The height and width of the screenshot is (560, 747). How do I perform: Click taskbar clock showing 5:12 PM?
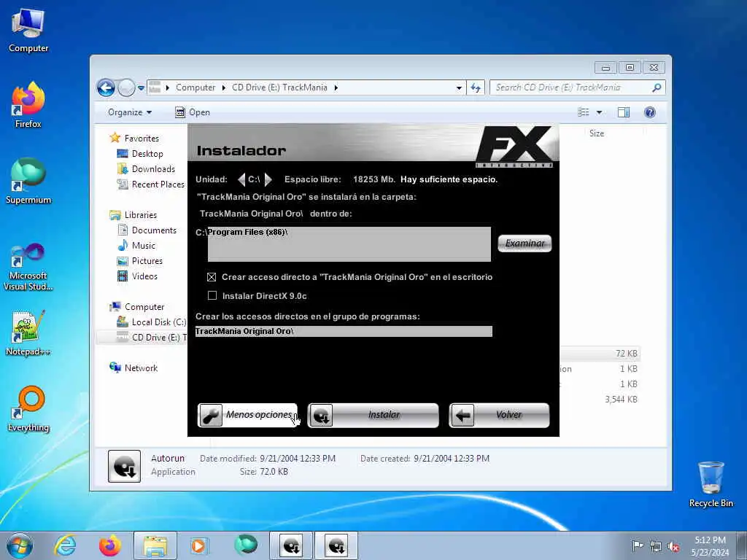(710, 546)
